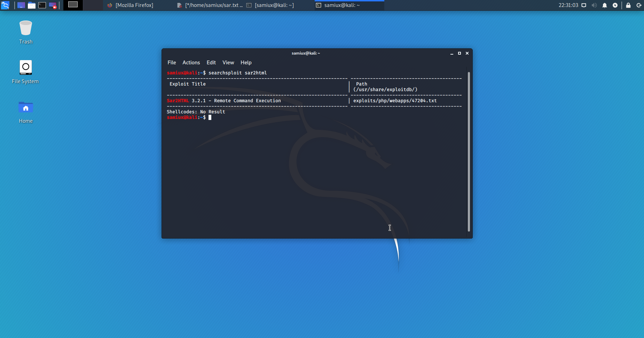
Task: Launch terminal emulator from panel
Action: [x=42, y=5]
